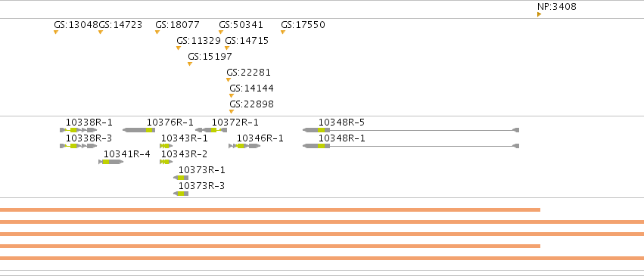Select the GS:13048 insertion marker

56,32
